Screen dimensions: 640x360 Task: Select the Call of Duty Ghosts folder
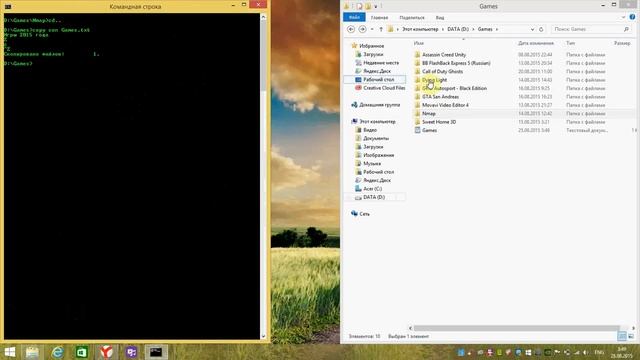pos(442,71)
